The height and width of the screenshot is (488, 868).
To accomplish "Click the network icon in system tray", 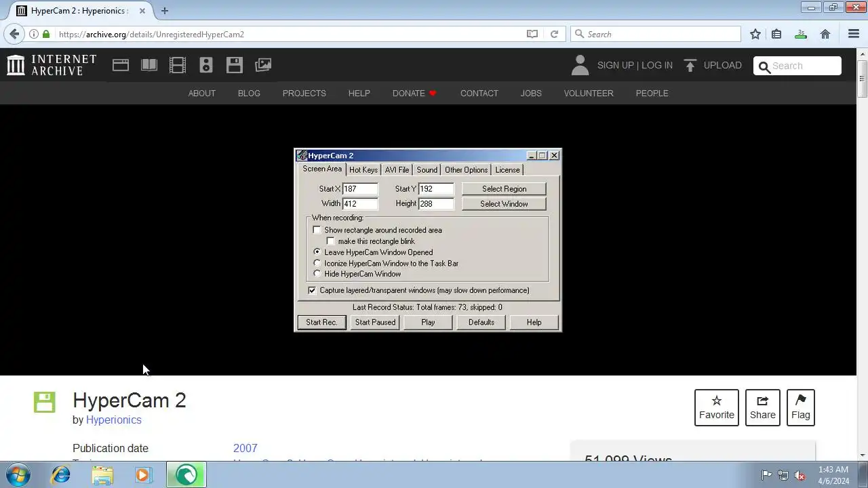I will [783, 475].
